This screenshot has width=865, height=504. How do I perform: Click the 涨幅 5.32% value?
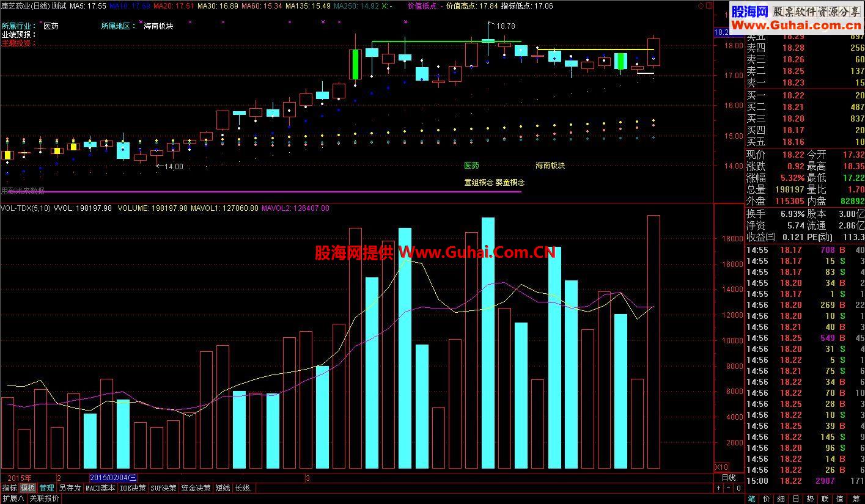[x=792, y=178]
